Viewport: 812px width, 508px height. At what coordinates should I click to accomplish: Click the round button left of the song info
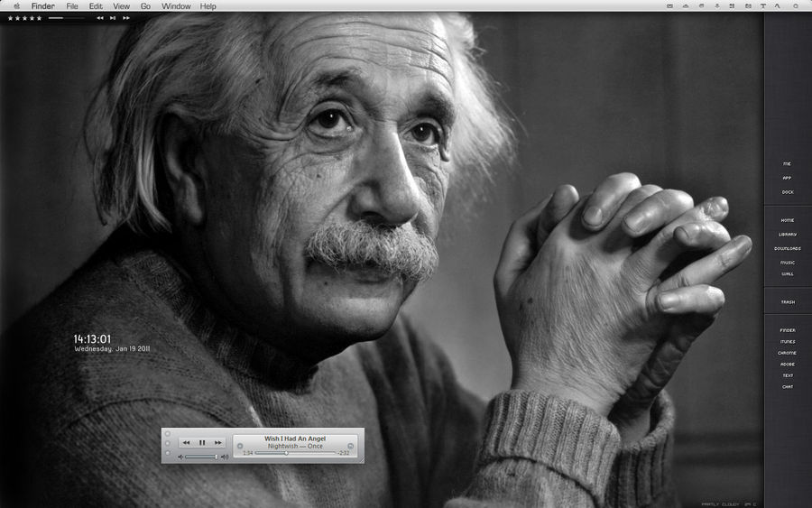pyautogui.click(x=240, y=446)
